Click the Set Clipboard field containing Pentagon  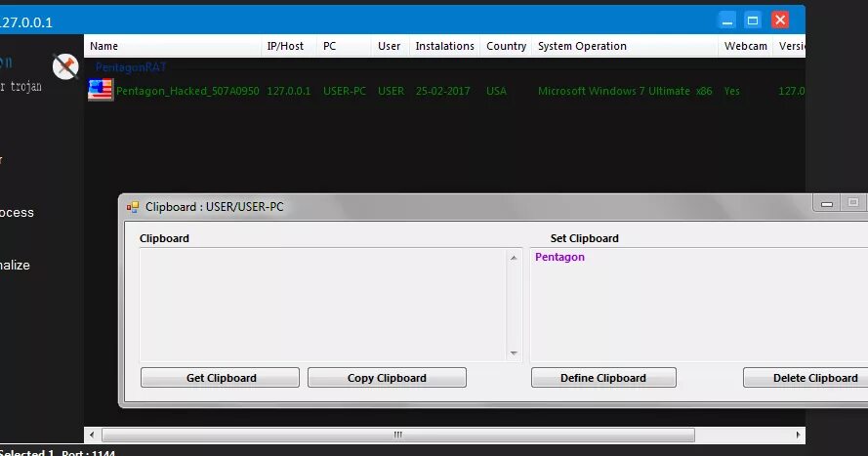coord(699,305)
